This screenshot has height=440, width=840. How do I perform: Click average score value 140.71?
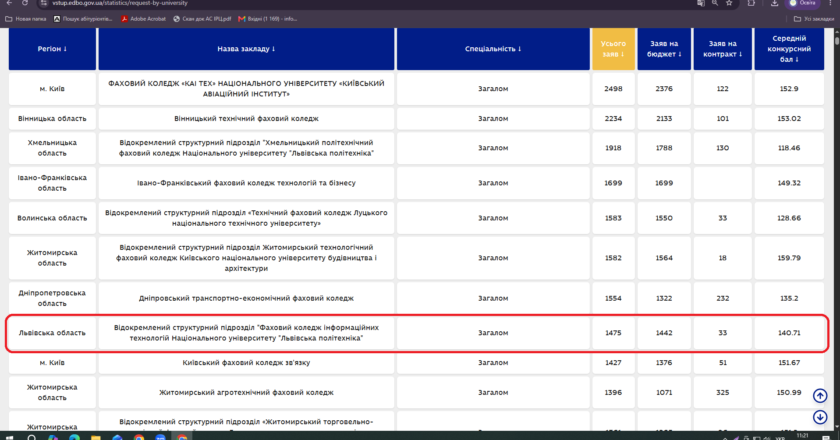789,333
